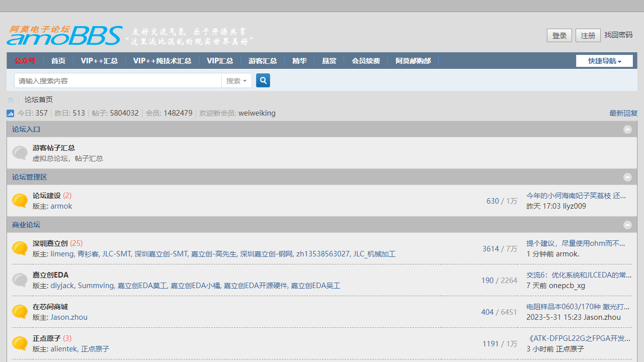Click the 论坛管理区 section title

pos(30,177)
